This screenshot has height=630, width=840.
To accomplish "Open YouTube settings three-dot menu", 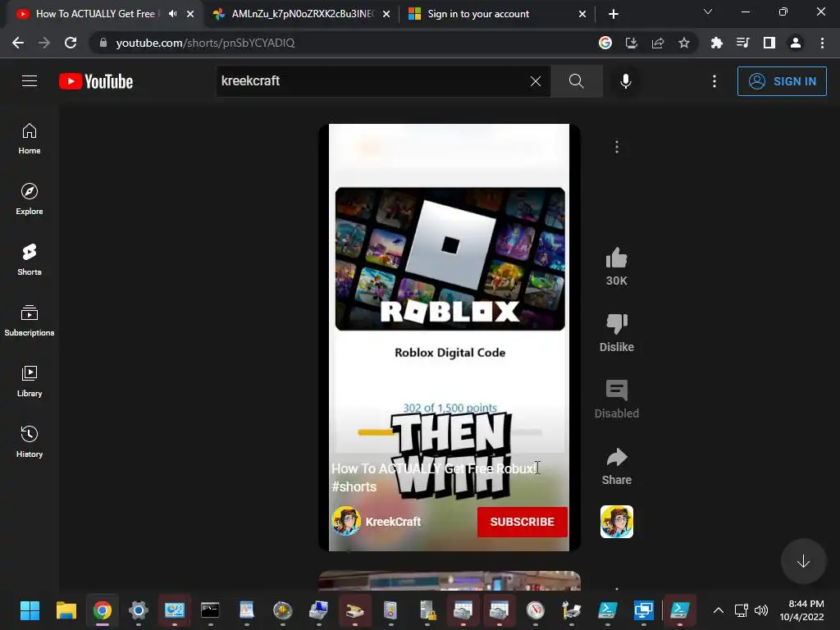I will [x=714, y=81].
